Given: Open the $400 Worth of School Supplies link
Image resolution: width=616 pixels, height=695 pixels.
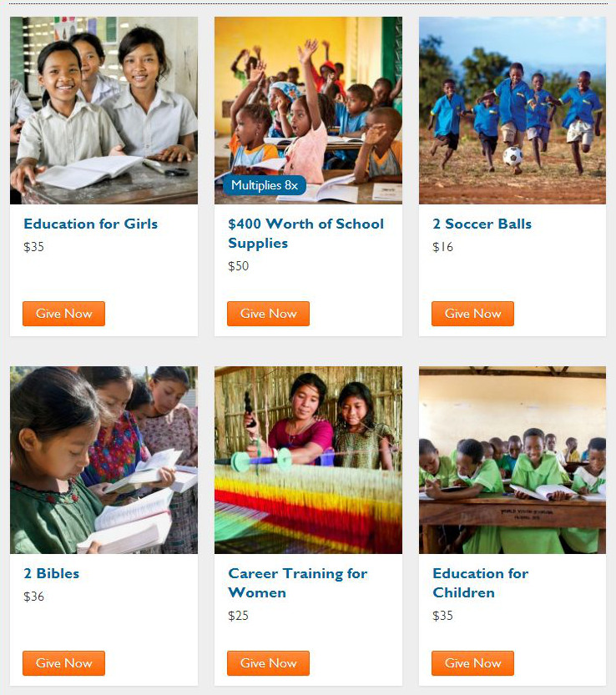Looking at the screenshot, I should click(x=306, y=233).
